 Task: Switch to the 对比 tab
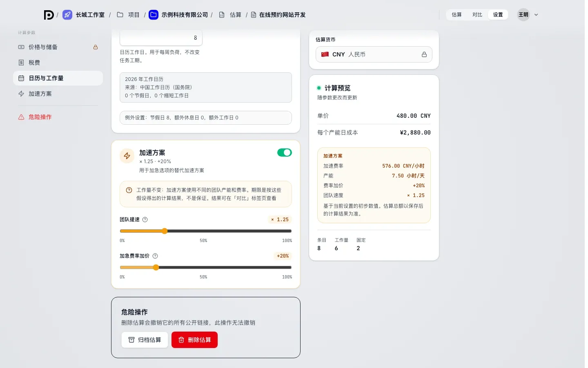pos(477,15)
